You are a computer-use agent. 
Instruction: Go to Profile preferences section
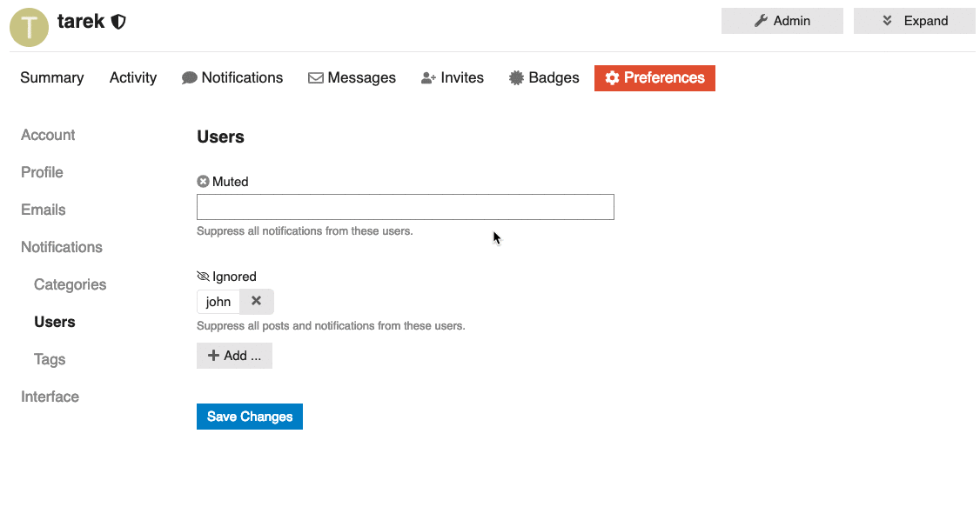coord(42,172)
